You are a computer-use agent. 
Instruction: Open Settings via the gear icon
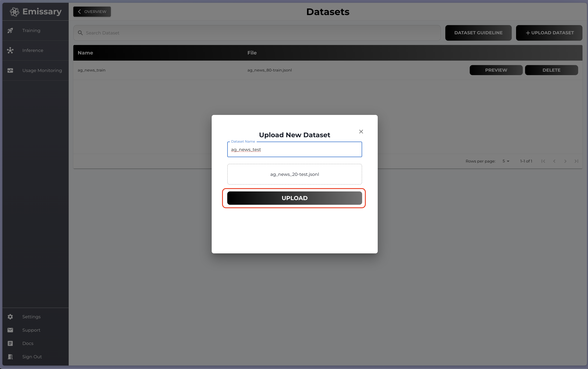[10, 317]
